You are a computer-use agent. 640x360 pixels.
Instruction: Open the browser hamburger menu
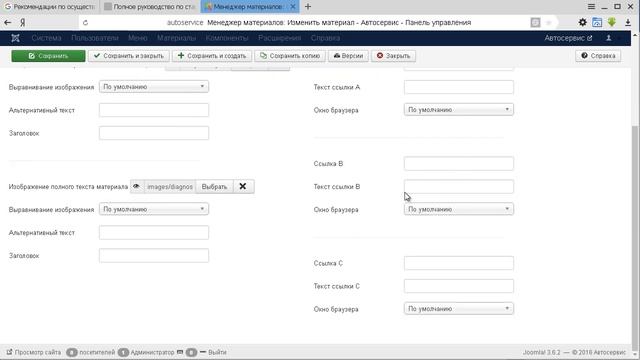click(591, 7)
